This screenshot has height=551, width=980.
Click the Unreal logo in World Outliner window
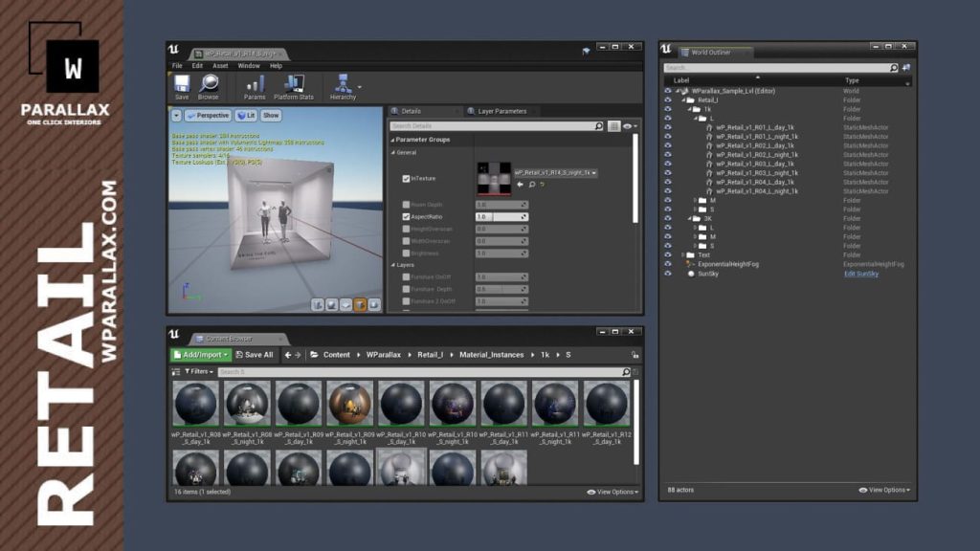pos(666,49)
